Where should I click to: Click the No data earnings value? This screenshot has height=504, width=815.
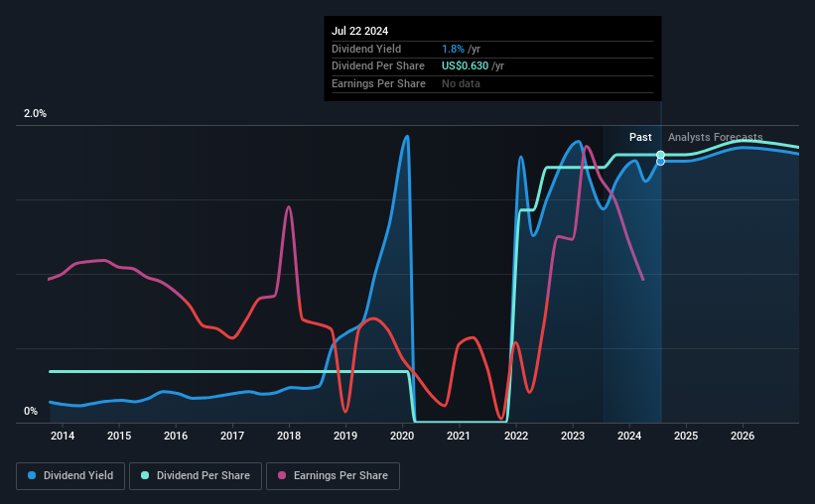(461, 83)
